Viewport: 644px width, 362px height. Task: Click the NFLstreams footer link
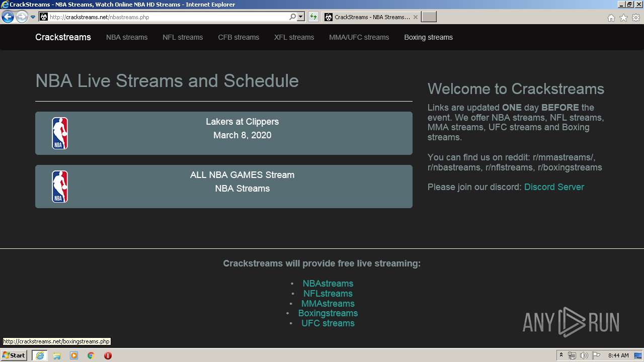pyautogui.click(x=328, y=294)
